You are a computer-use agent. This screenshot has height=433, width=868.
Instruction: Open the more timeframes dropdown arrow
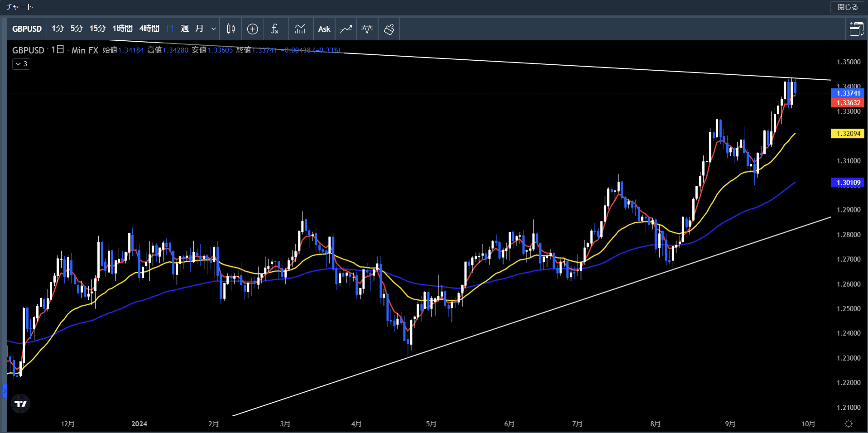tap(214, 29)
